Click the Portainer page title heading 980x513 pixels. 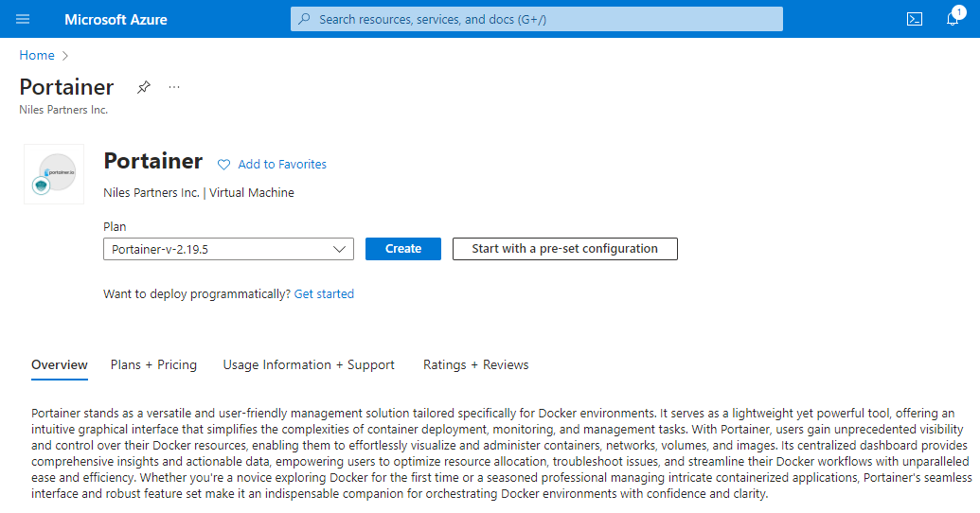click(67, 87)
